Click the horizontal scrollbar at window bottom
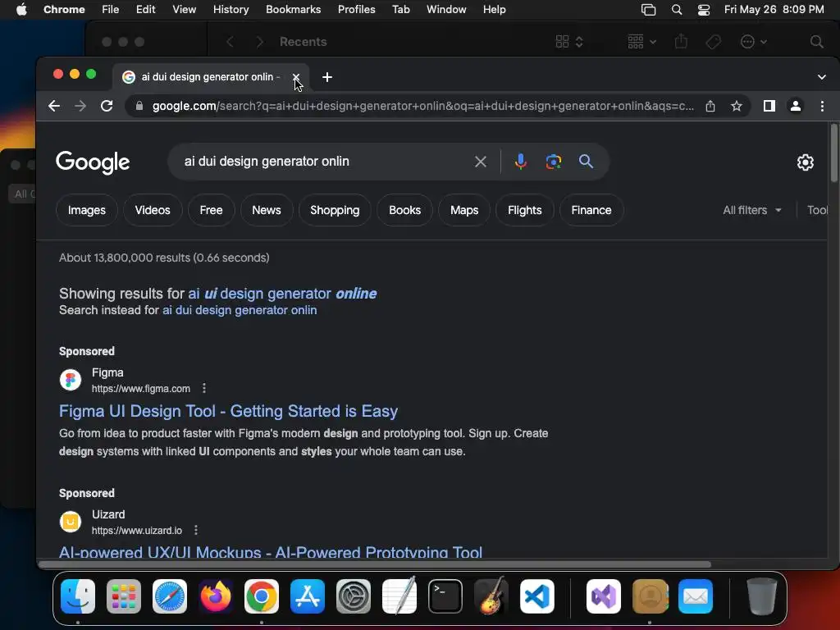Screen dimensions: 840x630 point(374,564)
